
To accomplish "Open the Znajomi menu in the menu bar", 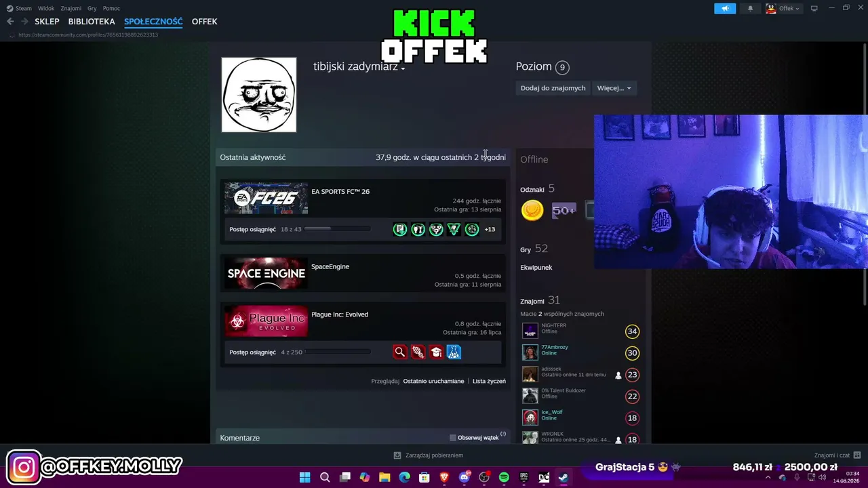I will tap(71, 9).
